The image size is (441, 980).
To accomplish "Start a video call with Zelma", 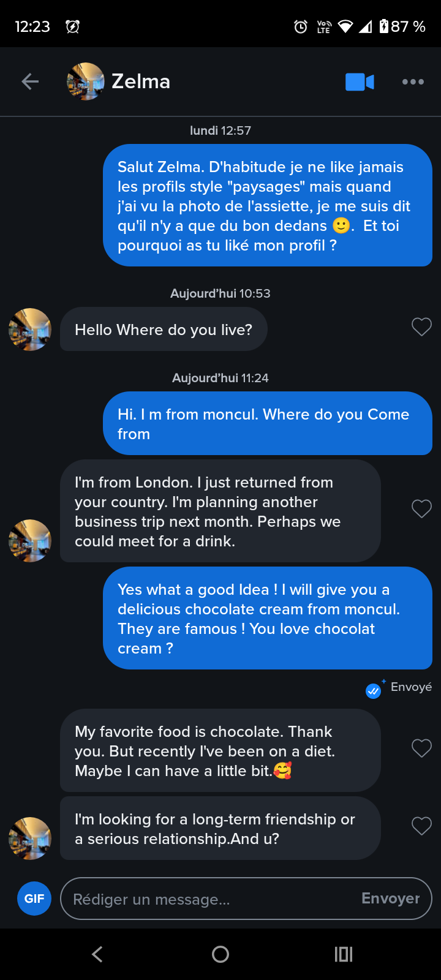I will (360, 81).
